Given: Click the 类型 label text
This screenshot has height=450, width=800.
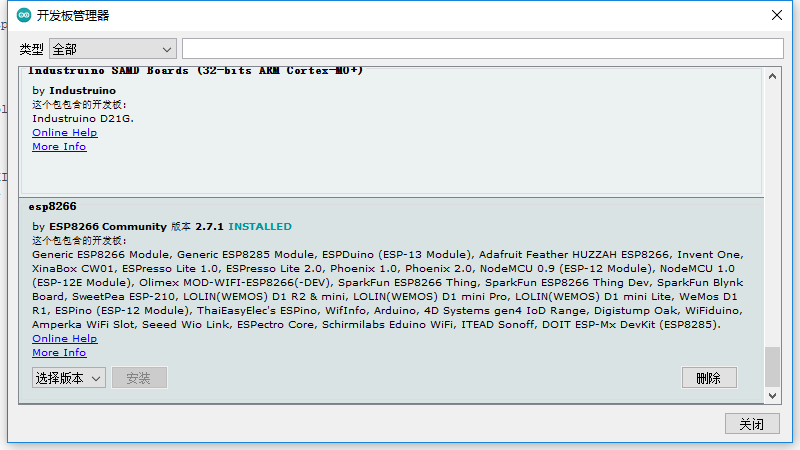Looking at the screenshot, I should point(32,49).
